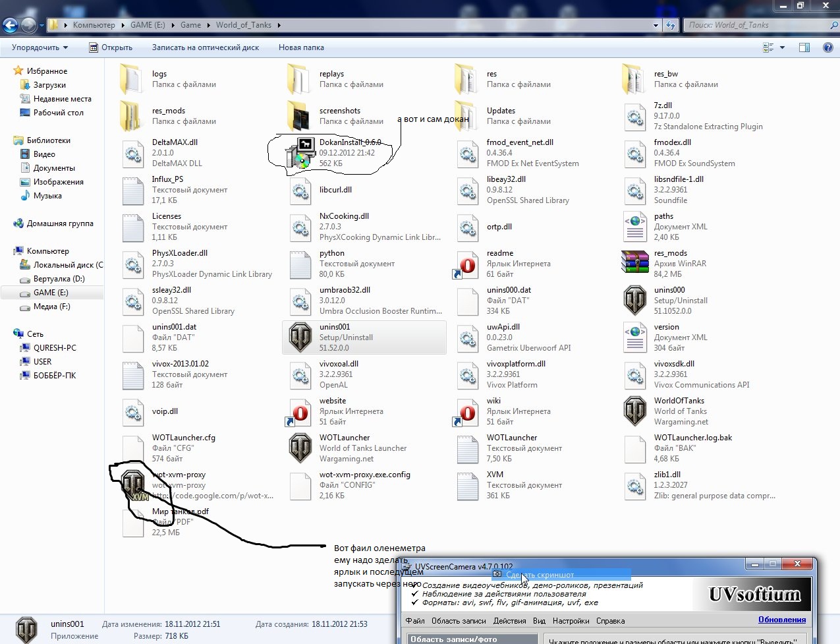Select the WOTLauncher.log.bak file
The height and width of the screenshot is (644, 840).
[x=679, y=448]
